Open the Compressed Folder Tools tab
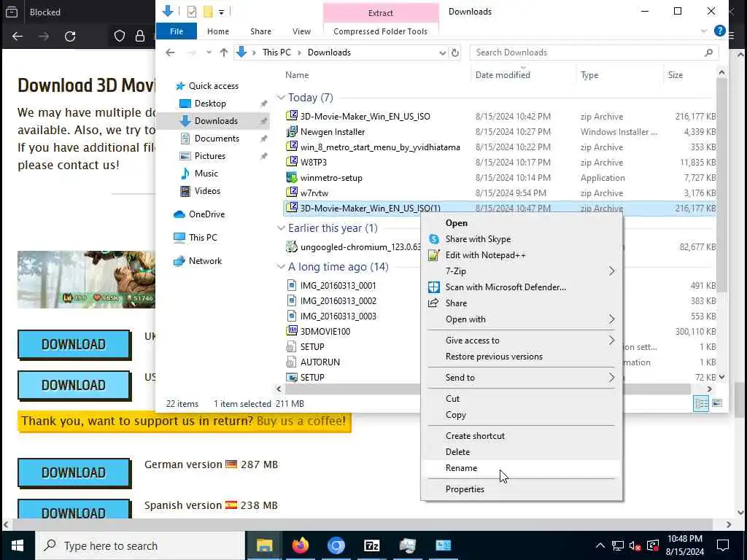Image resolution: width=747 pixels, height=560 pixels. click(380, 31)
